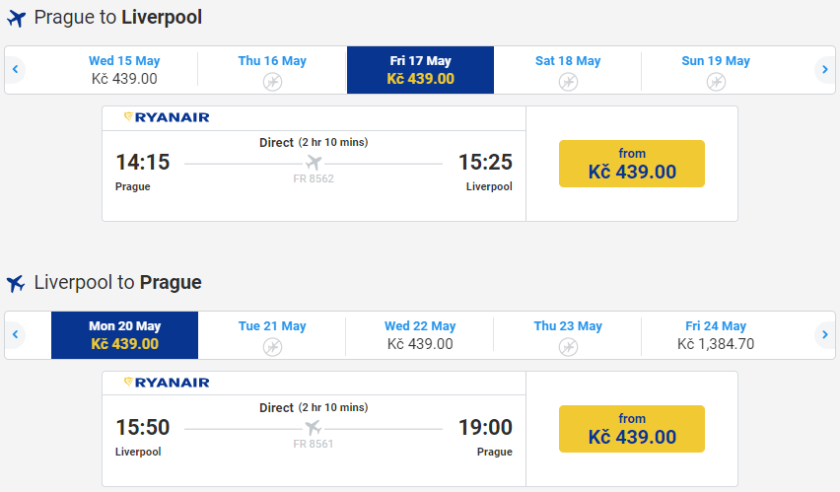
Task: Click the no-flight icon under Sat 18 May
Action: (568, 81)
